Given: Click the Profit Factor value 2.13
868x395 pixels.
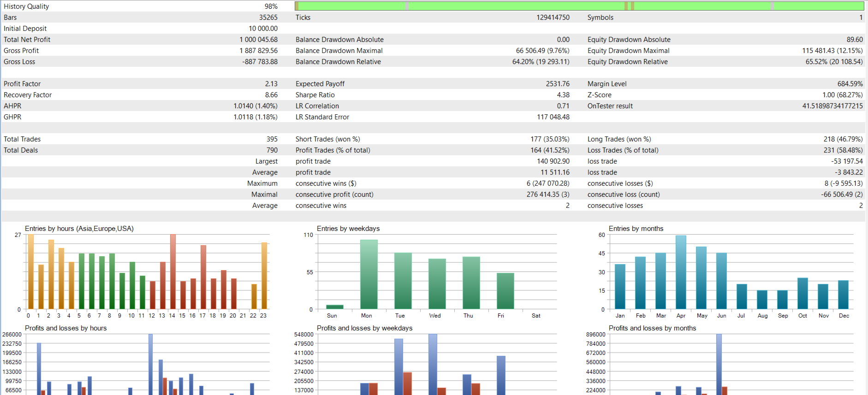Looking at the screenshot, I should pyautogui.click(x=271, y=84).
